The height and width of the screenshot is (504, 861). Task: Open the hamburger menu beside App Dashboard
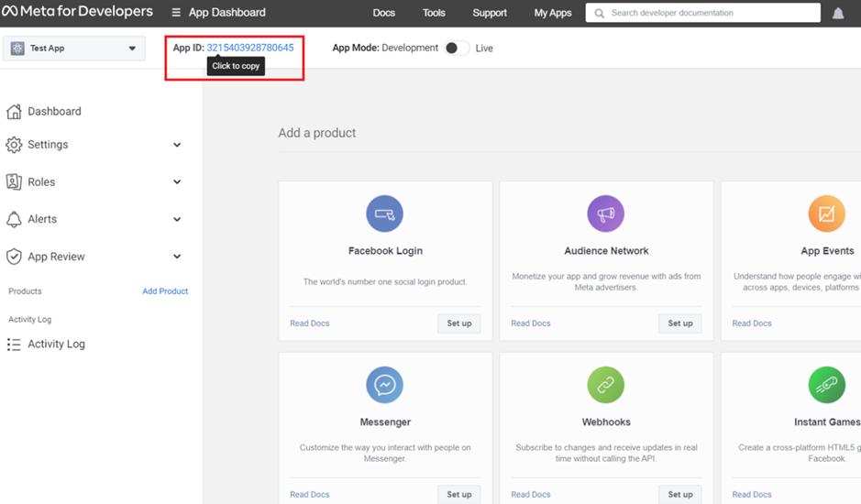[x=176, y=12]
